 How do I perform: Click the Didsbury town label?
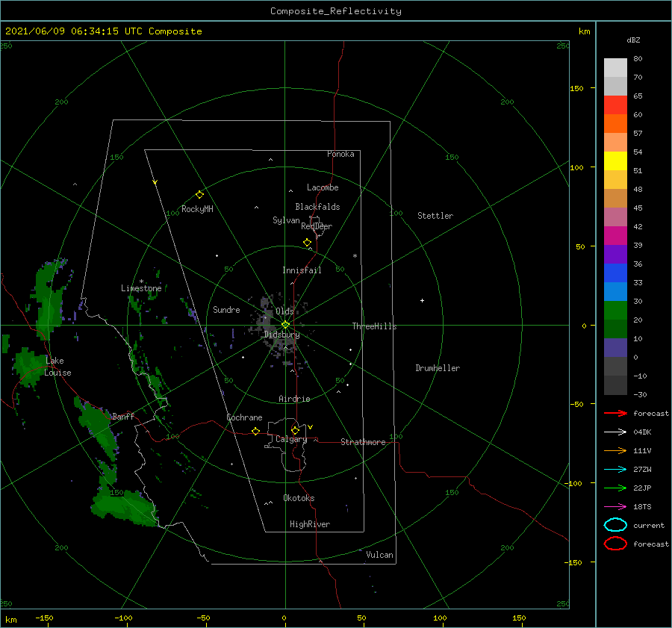(x=281, y=335)
